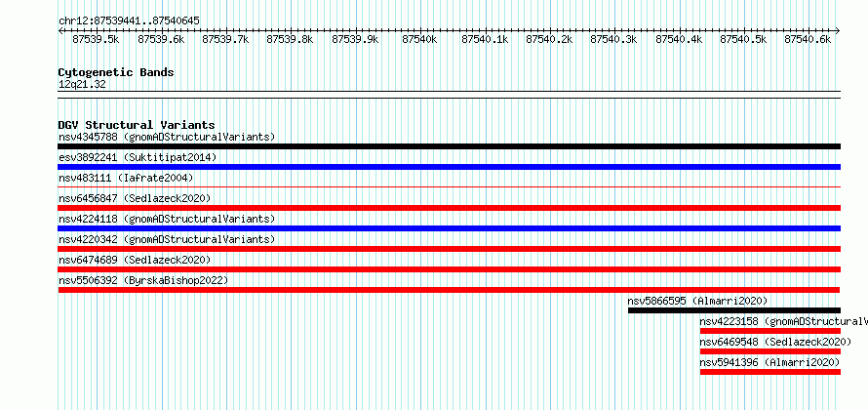Click ruler tick 87540.5k

743,39
